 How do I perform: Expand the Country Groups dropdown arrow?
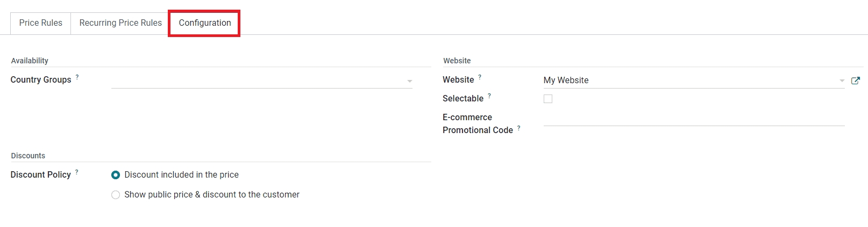(x=410, y=81)
